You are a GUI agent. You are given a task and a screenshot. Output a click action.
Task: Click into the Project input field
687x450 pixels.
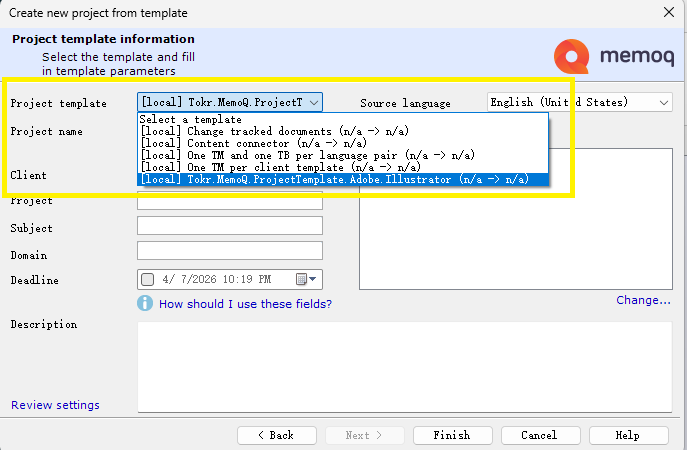pos(230,202)
